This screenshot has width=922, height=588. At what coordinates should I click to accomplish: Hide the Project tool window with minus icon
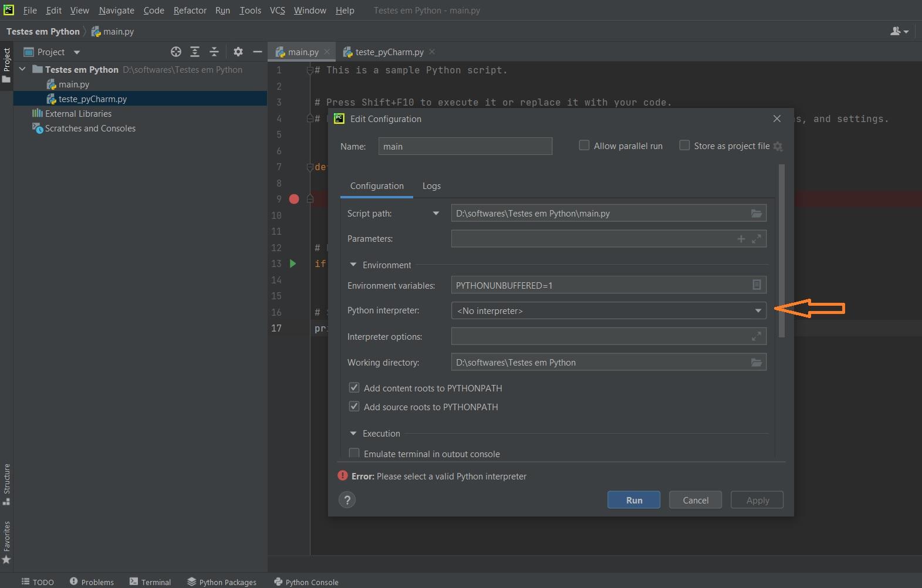(x=257, y=52)
